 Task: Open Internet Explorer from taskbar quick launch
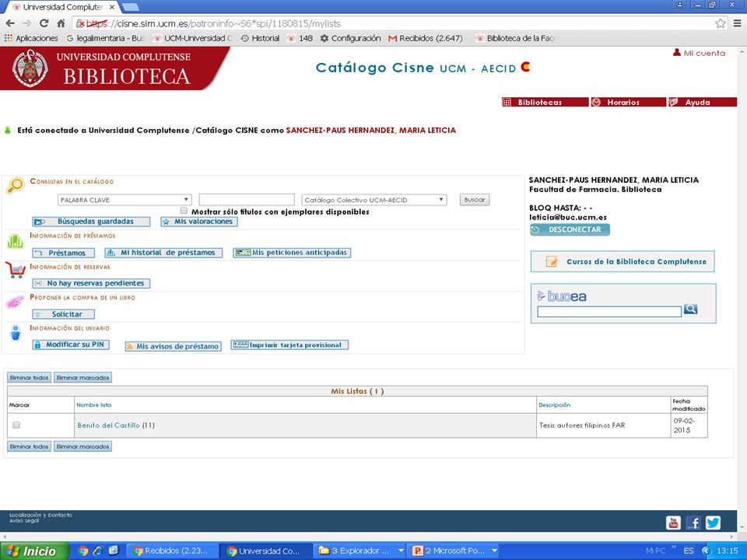pyautogui.click(x=98, y=551)
